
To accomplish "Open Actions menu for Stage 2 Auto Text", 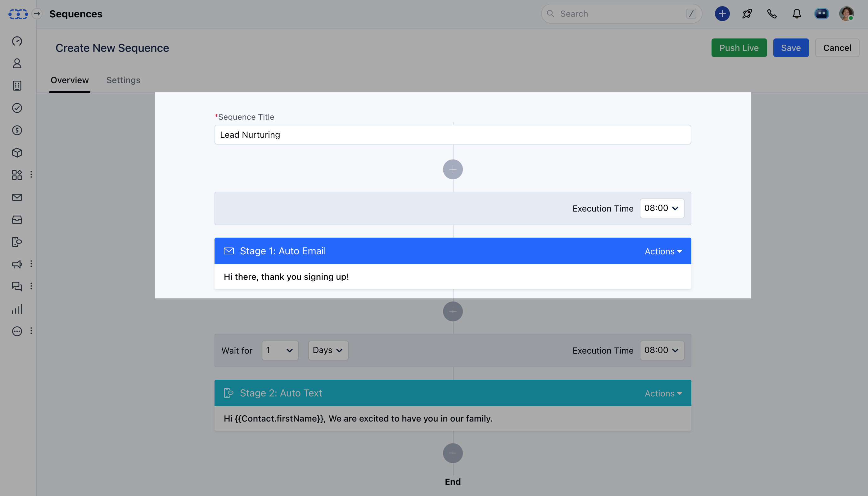I will (663, 393).
